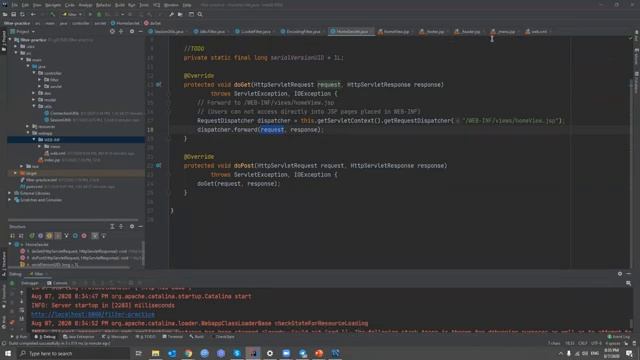This screenshot has width=640, height=360.
Task: Open Chrome from the taskbar
Action: point(188,353)
